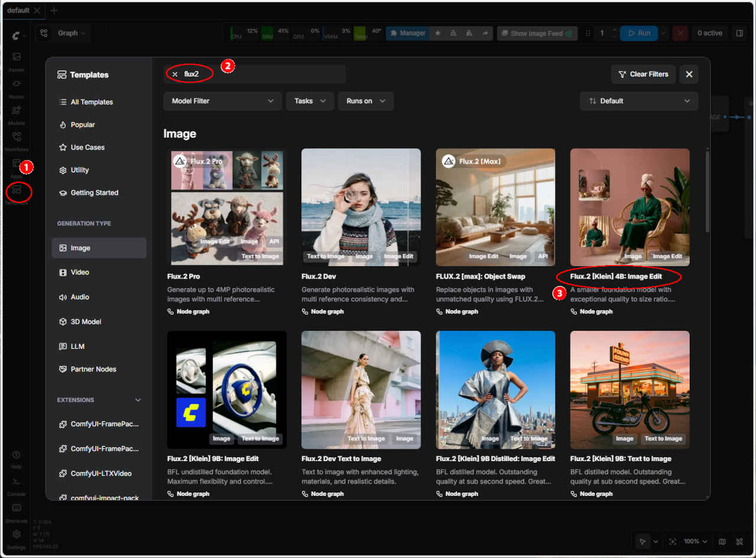This screenshot has width=756, height=558.
Task: Toggle the right side panel icon
Action: click(x=739, y=34)
